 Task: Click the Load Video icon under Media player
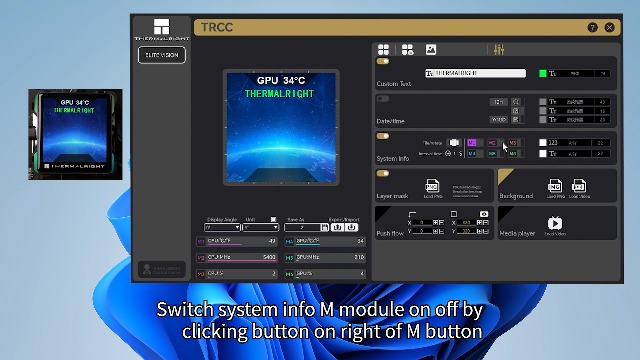(555, 223)
